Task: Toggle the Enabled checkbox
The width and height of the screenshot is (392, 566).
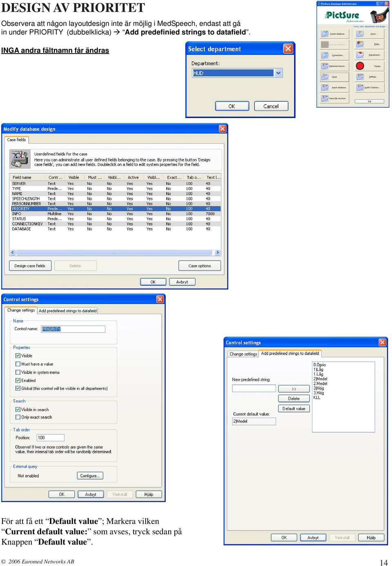Action: (x=18, y=380)
